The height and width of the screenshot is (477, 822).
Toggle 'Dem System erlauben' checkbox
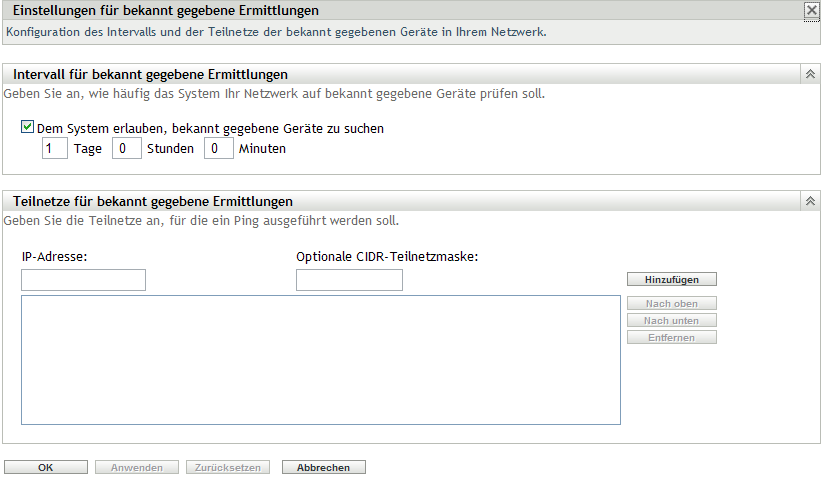point(28,128)
